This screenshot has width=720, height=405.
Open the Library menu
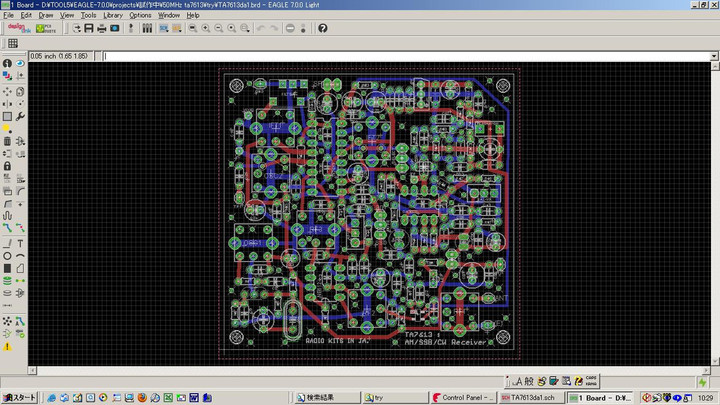(113, 15)
